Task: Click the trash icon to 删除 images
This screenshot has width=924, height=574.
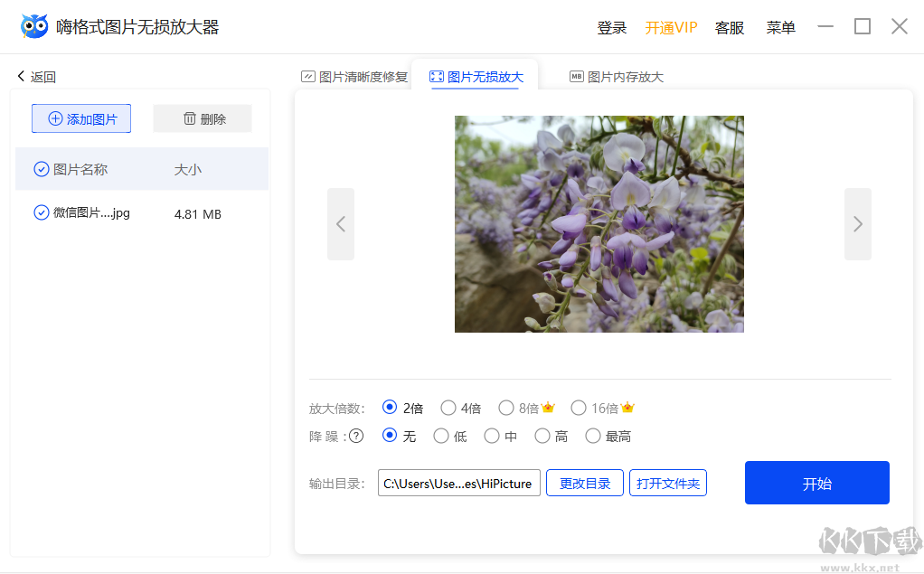Action: (187, 118)
